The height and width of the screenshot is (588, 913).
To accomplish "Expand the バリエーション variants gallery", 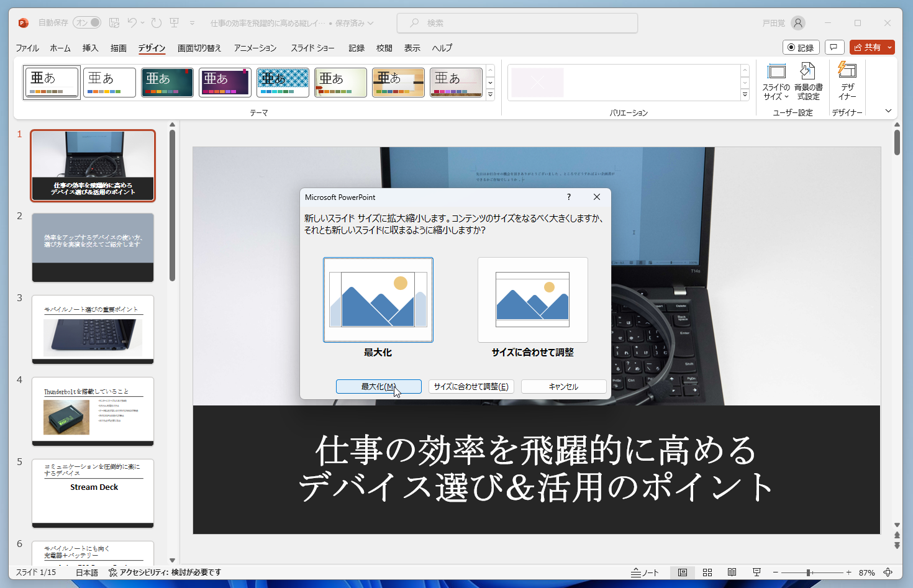I will pyautogui.click(x=745, y=95).
